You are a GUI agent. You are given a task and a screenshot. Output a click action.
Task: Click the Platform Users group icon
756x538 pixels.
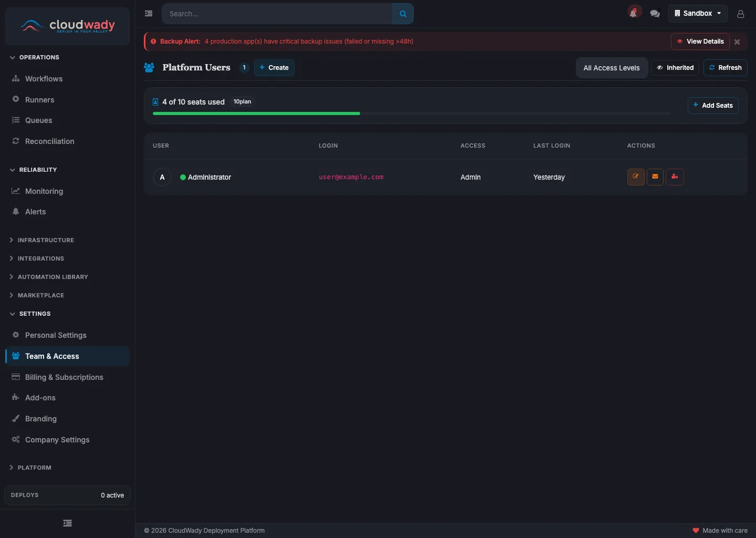click(x=149, y=68)
